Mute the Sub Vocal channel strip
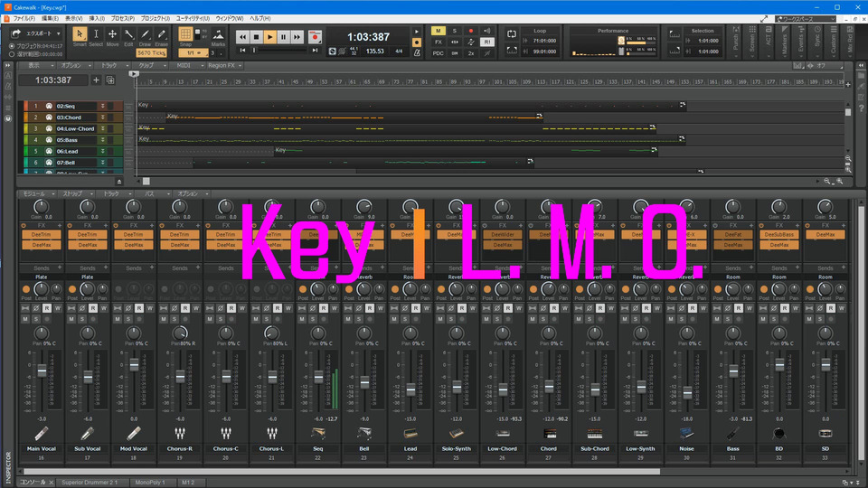This screenshot has width=868, height=488. [71, 319]
